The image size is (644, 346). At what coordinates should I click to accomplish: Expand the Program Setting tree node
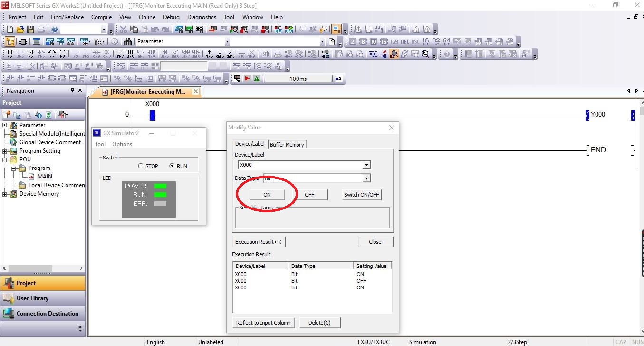tap(5, 151)
